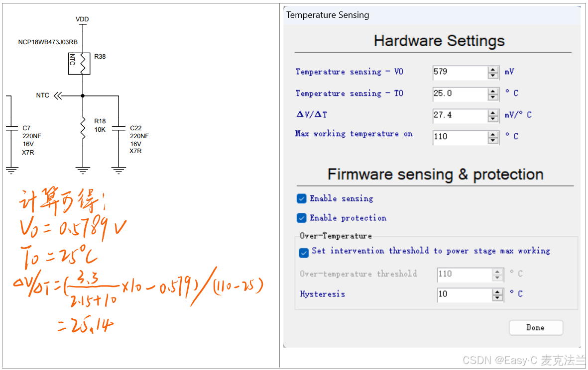Decrement the Temperature sensing T0 value
The height and width of the screenshot is (370, 588).
tap(493, 96)
